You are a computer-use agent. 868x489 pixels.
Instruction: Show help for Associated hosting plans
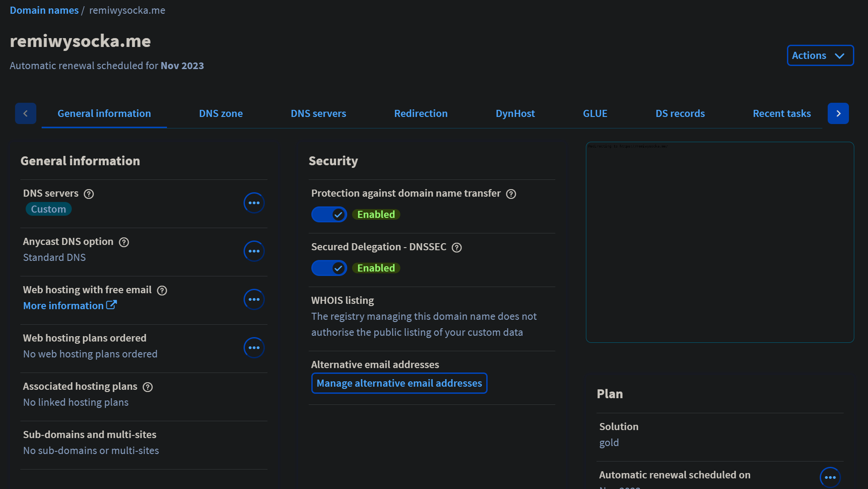pyautogui.click(x=148, y=387)
